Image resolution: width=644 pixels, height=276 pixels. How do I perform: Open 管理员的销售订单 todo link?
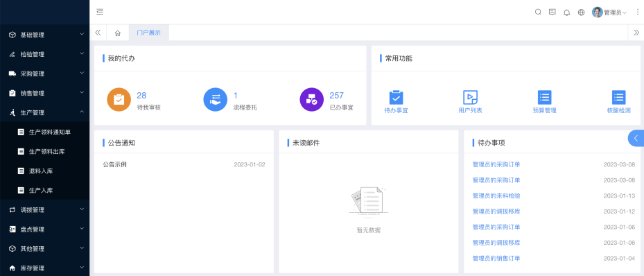point(496,258)
